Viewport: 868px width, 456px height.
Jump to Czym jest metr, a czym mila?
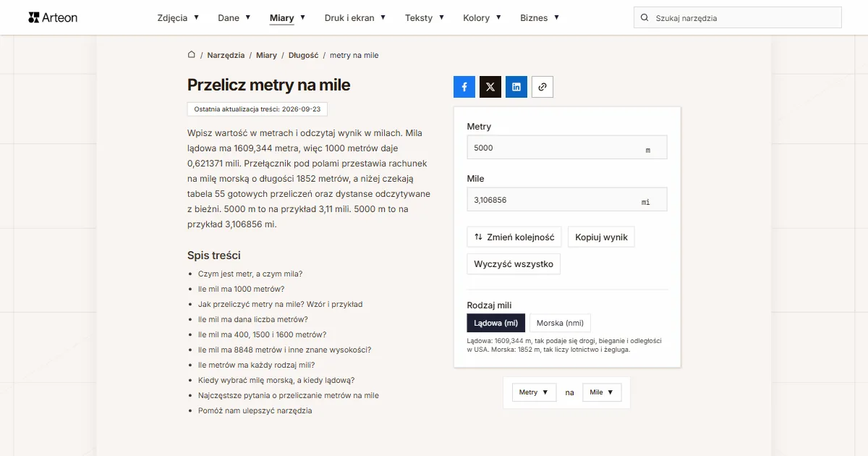click(250, 274)
